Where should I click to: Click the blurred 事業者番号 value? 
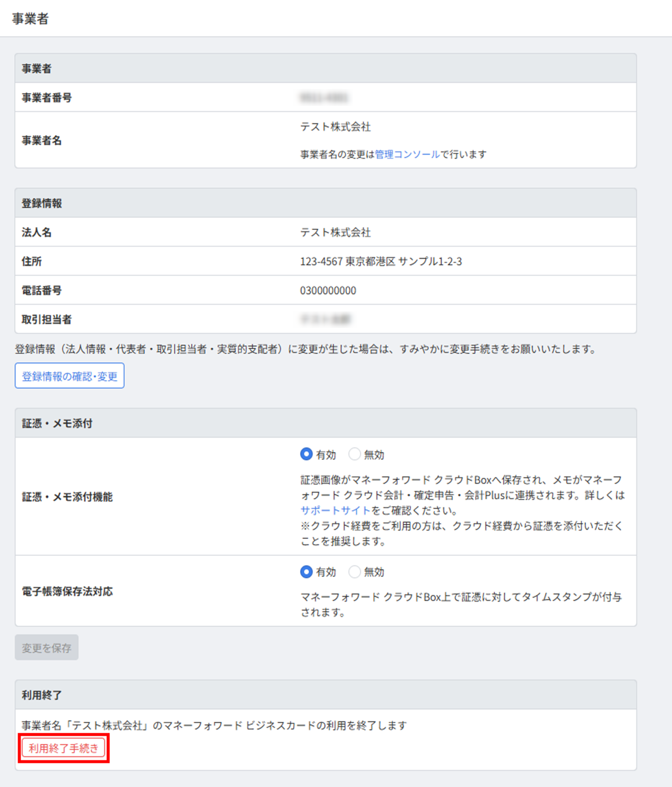click(324, 97)
